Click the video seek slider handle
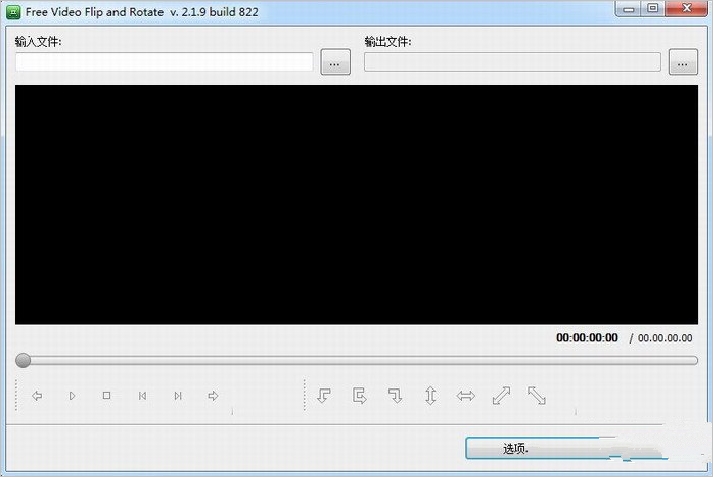 pyautogui.click(x=23, y=361)
